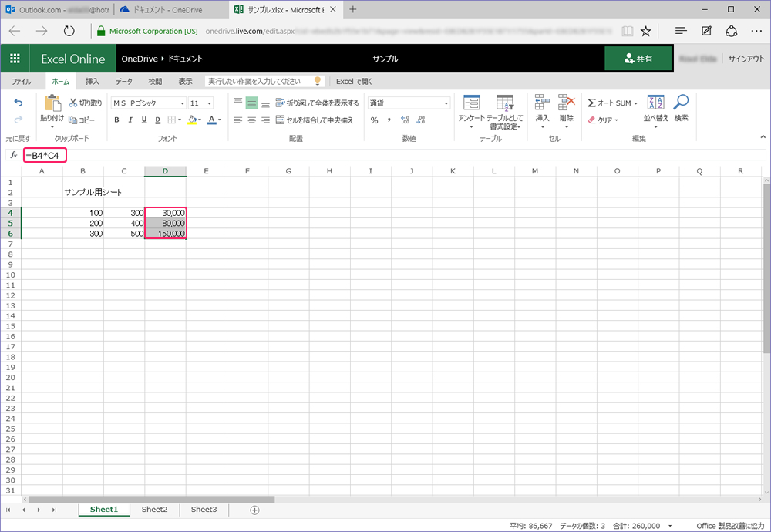Apply the font color swatch
This screenshot has height=532, width=771.
point(211,120)
